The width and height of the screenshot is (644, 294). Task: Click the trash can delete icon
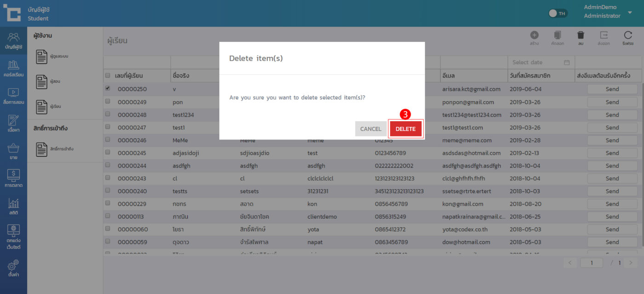click(x=581, y=36)
